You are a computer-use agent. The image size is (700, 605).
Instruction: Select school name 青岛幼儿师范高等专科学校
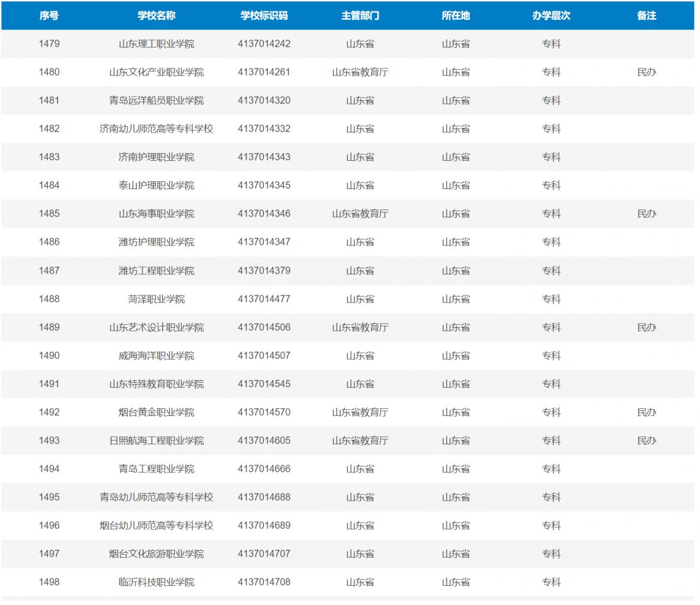pos(156,497)
